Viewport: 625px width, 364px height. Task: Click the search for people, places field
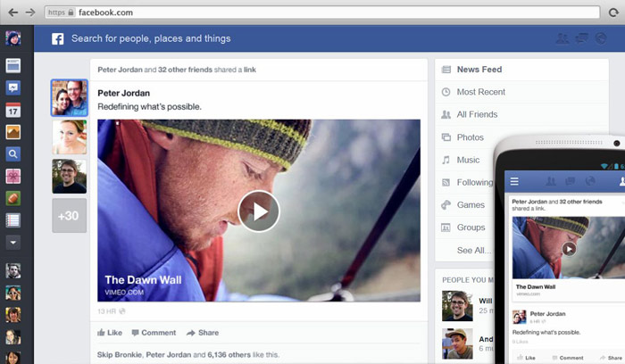pos(151,38)
